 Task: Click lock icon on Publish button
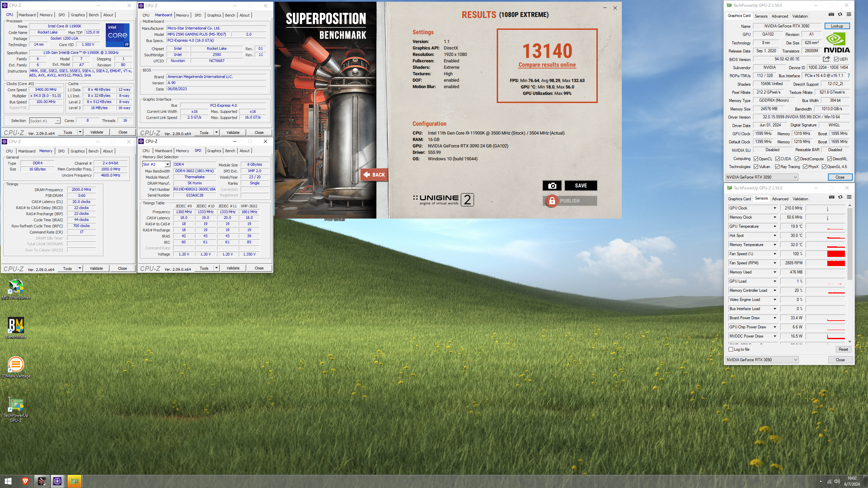click(552, 201)
